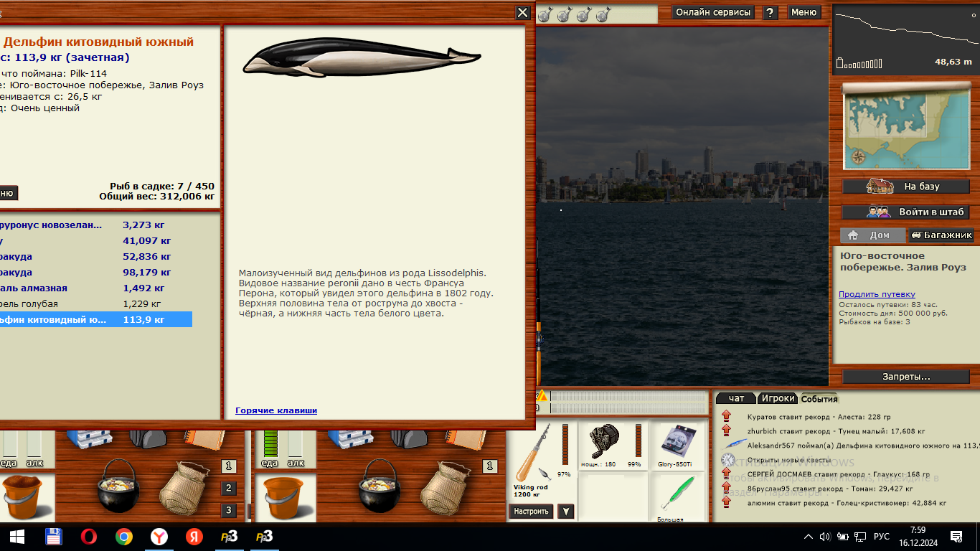Viewport: 980px width, 551px height.
Task: Open the Онлайн сервисы menu
Action: (x=713, y=12)
